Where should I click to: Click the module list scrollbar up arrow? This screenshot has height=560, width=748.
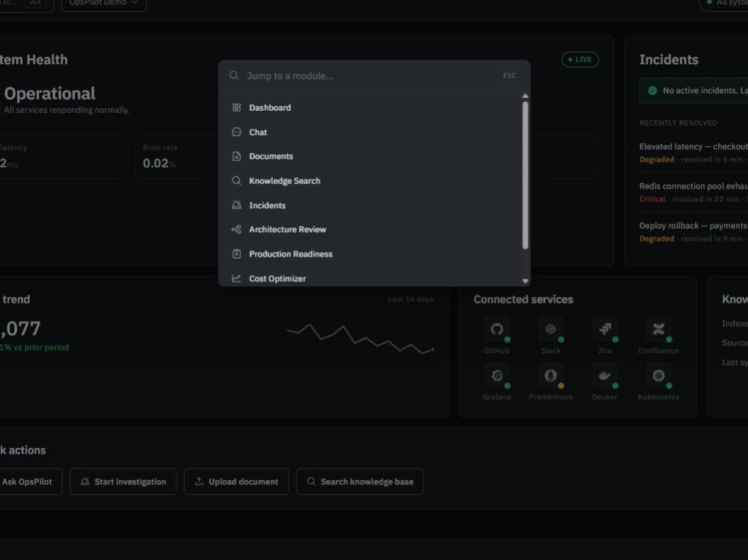(x=525, y=96)
